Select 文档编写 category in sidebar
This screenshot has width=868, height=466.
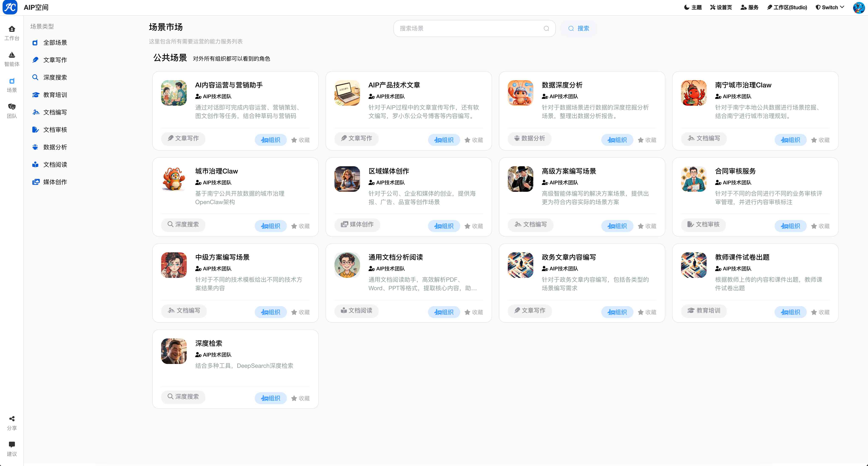point(50,112)
